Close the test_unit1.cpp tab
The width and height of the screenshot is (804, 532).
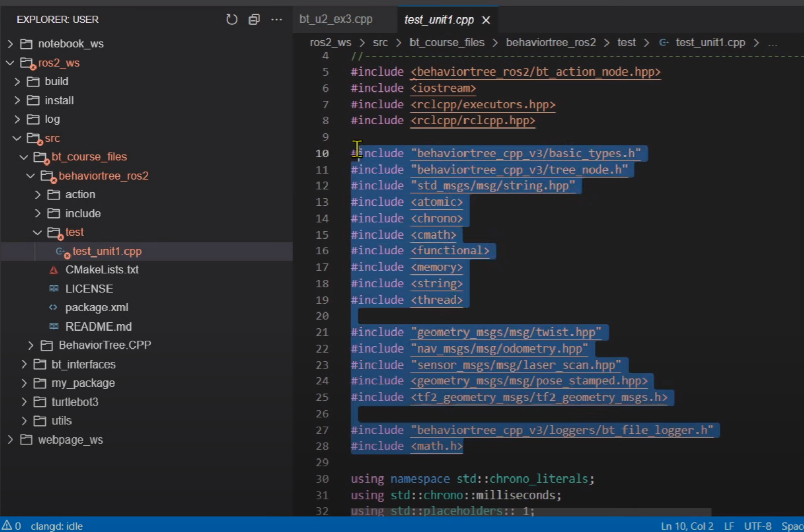point(486,20)
